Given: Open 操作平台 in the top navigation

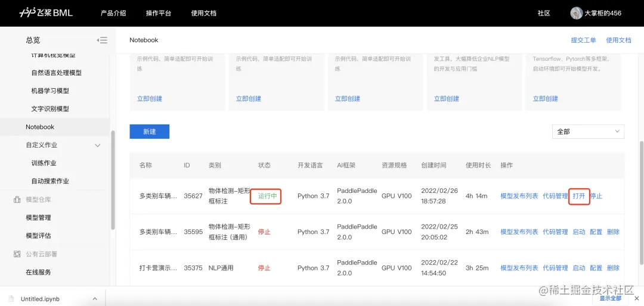Looking at the screenshot, I should pyautogui.click(x=158, y=13).
